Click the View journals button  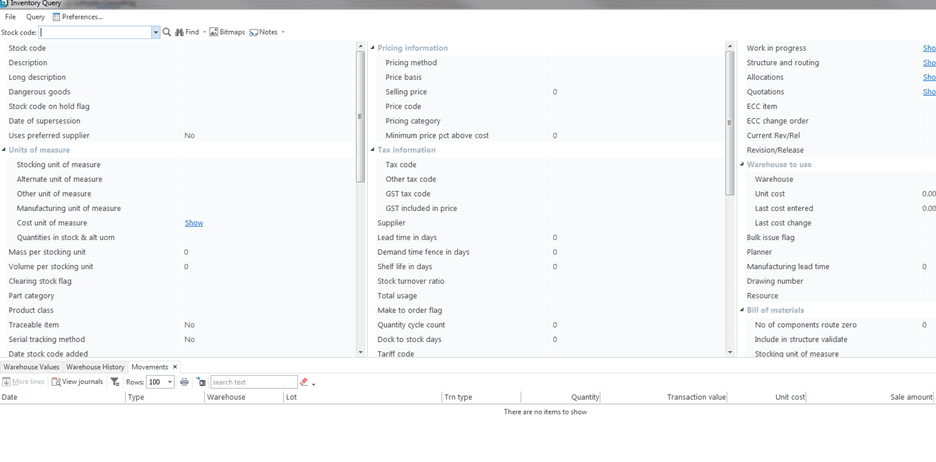click(77, 382)
